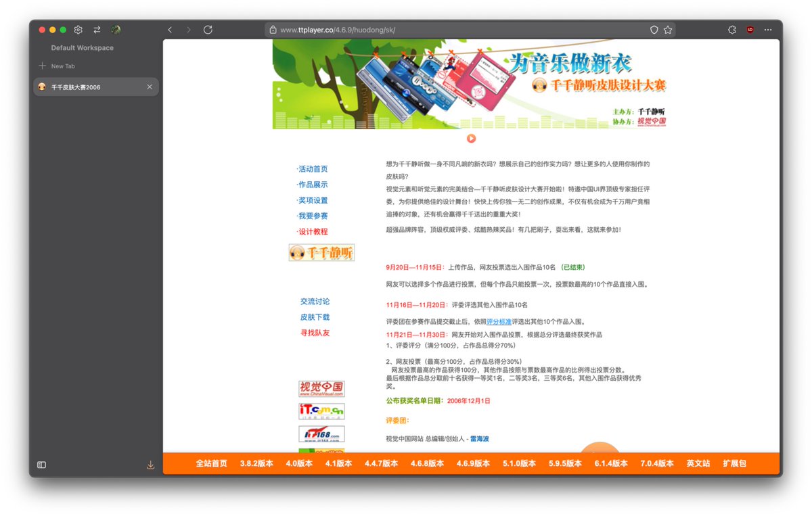Open the 作品展示 link
This screenshot has height=516, width=812.
click(x=313, y=185)
